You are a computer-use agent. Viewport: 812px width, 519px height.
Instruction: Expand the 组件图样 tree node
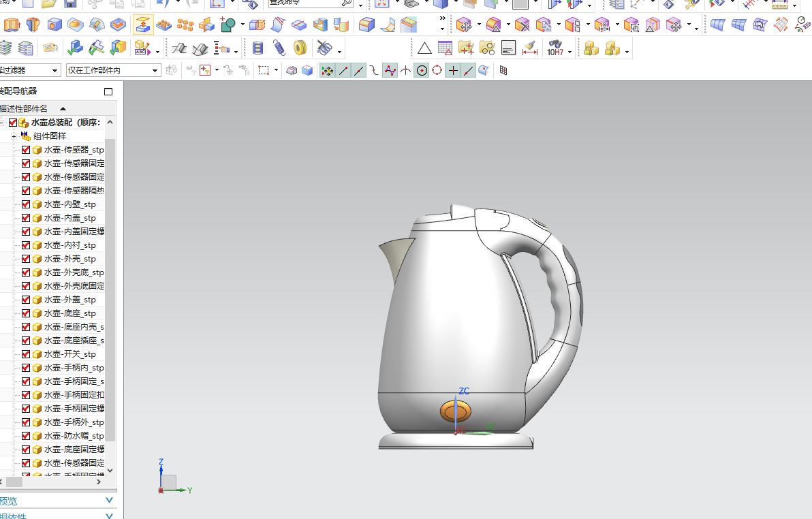tap(14, 136)
